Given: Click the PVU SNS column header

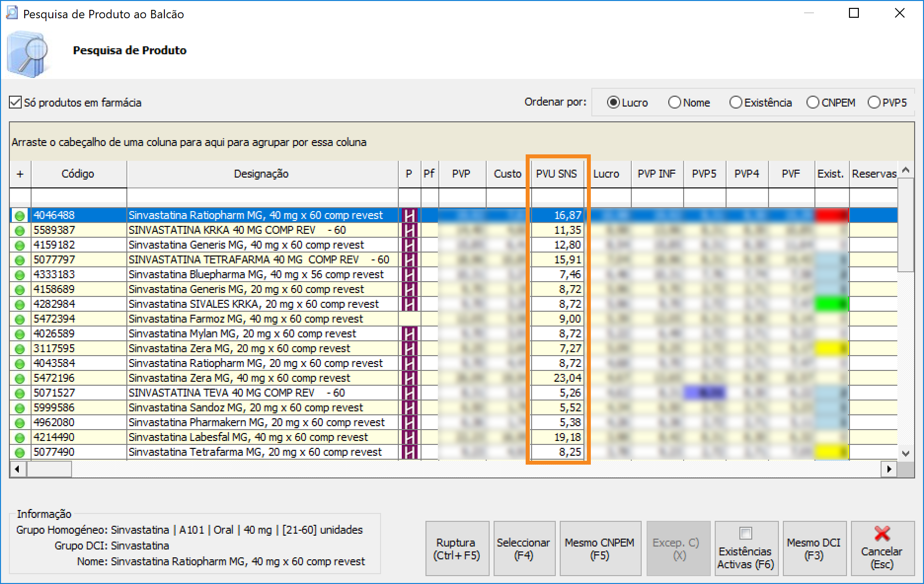Looking at the screenshot, I should tap(556, 174).
